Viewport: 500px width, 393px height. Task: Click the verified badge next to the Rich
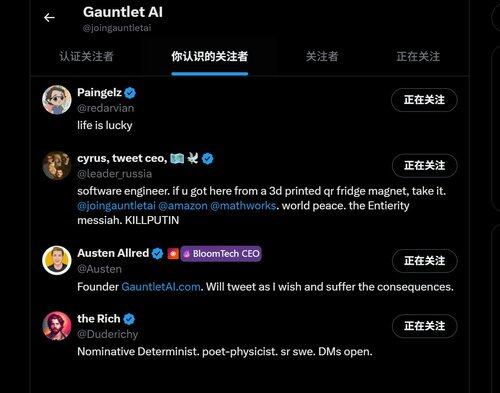click(129, 319)
